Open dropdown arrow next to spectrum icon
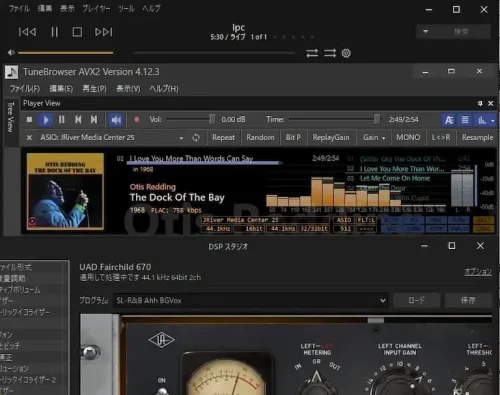This screenshot has height=395, width=500. pyautogui.click(x=493, y=120)
